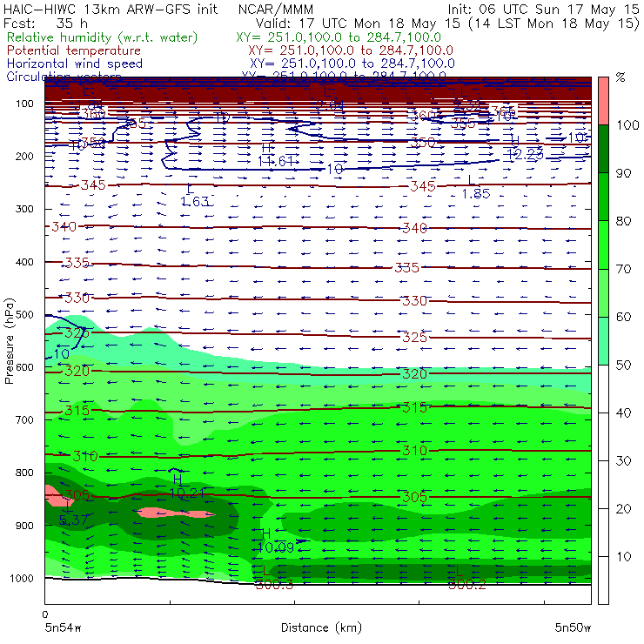The image size is (644, 644).
Task: Click the pressure axis tick label 400
Action: coord(24,262)
